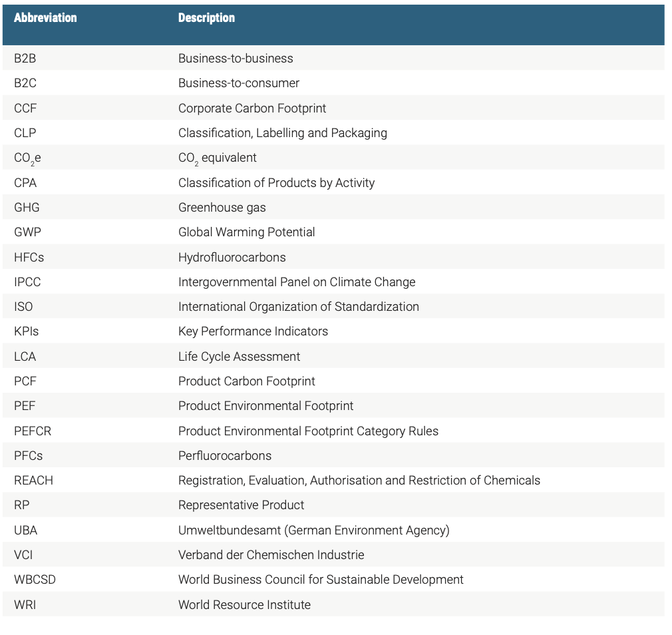Click "Product Carbon Footprint" description
Image resolution: width=672 pixels, height=635 pixels.
[246, 381]
